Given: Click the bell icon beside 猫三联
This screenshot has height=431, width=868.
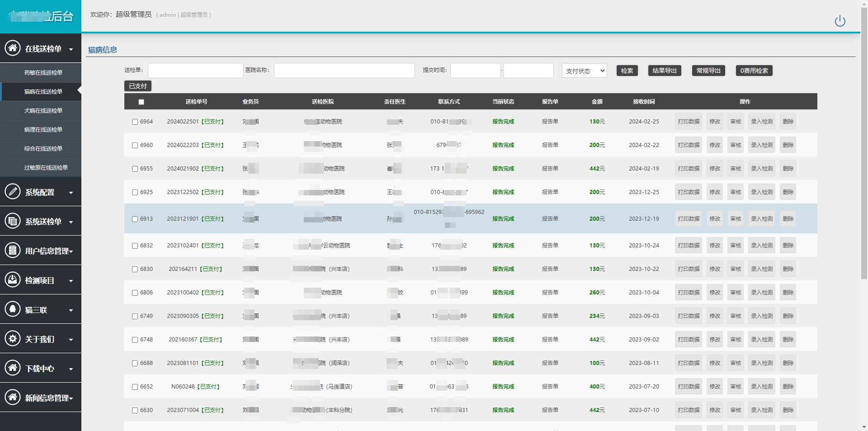Looking at the screenshot, I should click(x=13, y=309).
